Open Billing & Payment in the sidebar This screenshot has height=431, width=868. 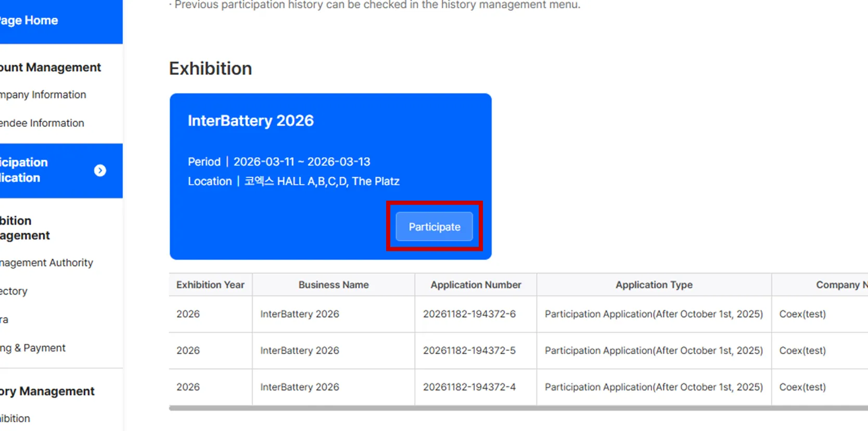tap(33, 348)
